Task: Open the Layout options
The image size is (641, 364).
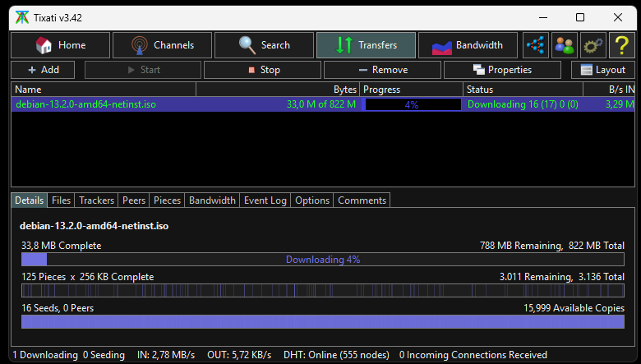Action: click(603, 70)
